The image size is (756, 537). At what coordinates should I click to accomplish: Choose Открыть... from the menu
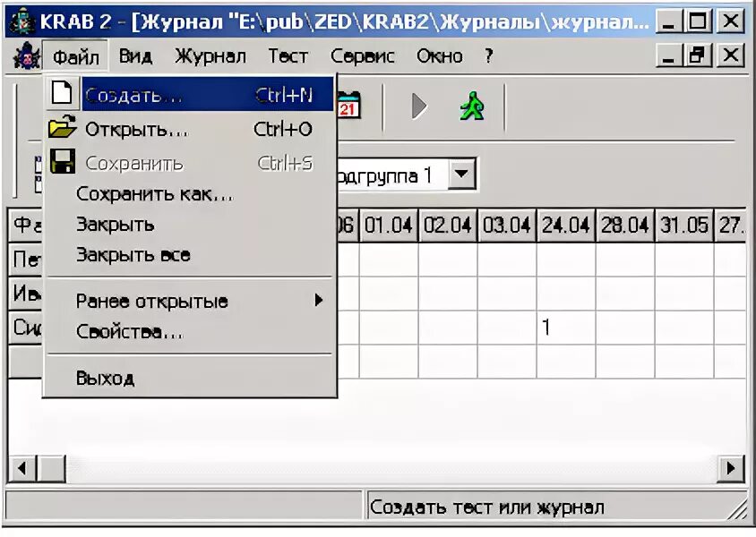[190, 129]
